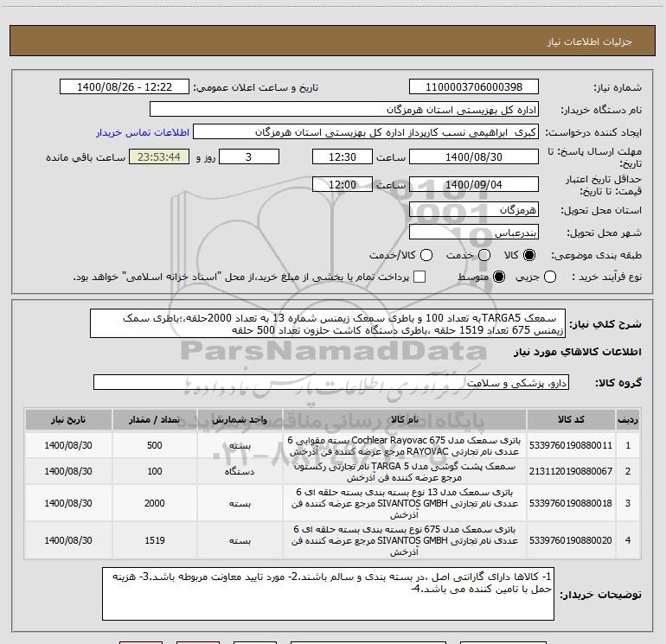The width and height of the screenshot is (666, 644).
Task: Click the تعداد / مقدار column header
Action: click(155, 419)
